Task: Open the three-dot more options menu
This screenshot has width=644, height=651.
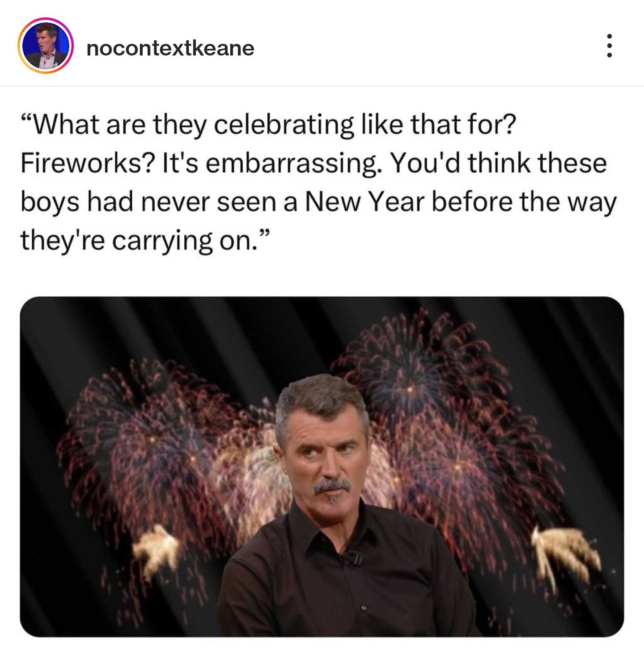Action: pos(609,46)
